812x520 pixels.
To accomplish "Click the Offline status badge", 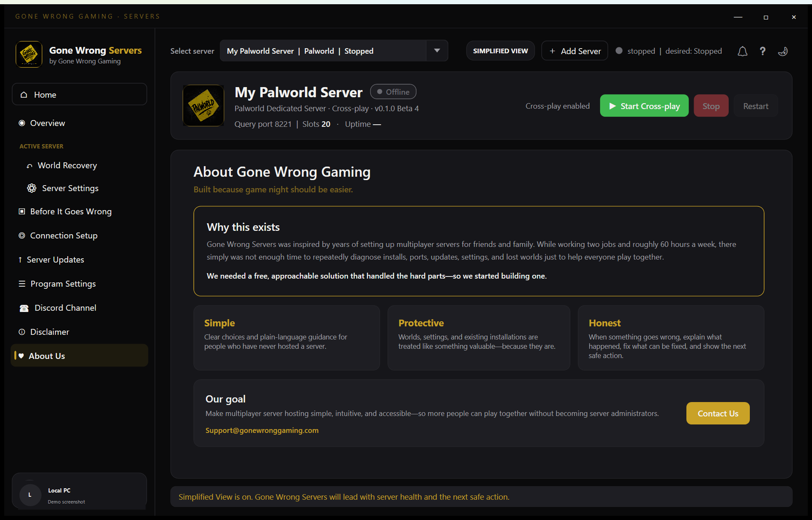I will (x=393, y=92).
